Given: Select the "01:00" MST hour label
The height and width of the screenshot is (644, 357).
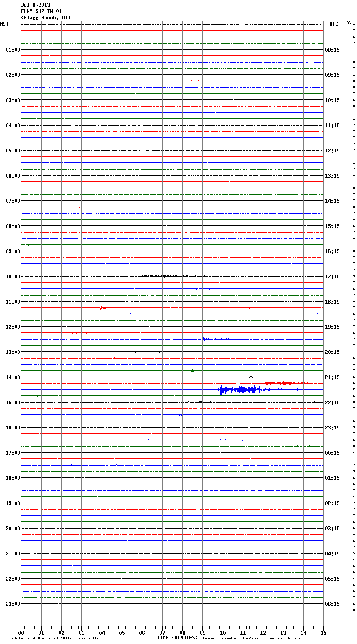Looking at the screenshot, I should click(13, 50).
